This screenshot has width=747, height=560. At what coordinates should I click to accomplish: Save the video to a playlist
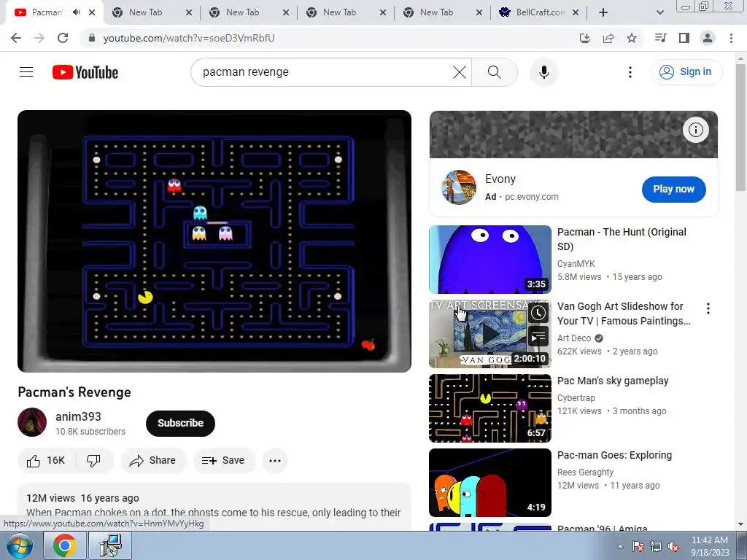point(223,461)
